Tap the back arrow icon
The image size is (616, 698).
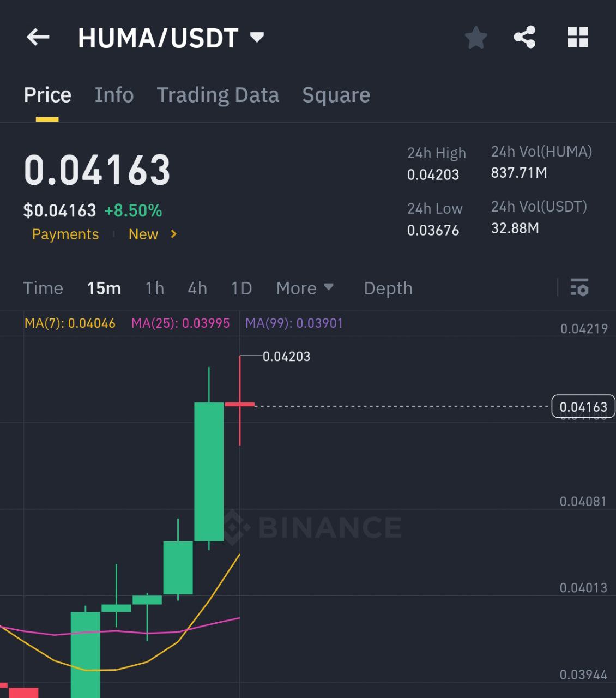pyautogui.click(x=38, y=37)
